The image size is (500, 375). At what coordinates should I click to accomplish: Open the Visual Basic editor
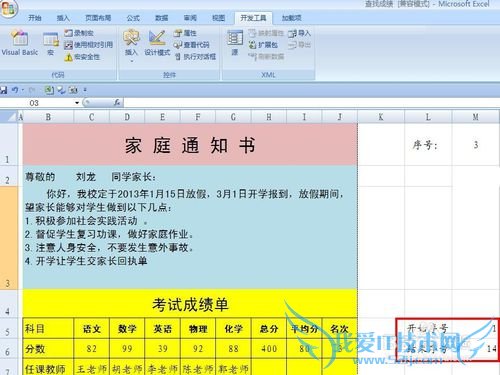19,43
